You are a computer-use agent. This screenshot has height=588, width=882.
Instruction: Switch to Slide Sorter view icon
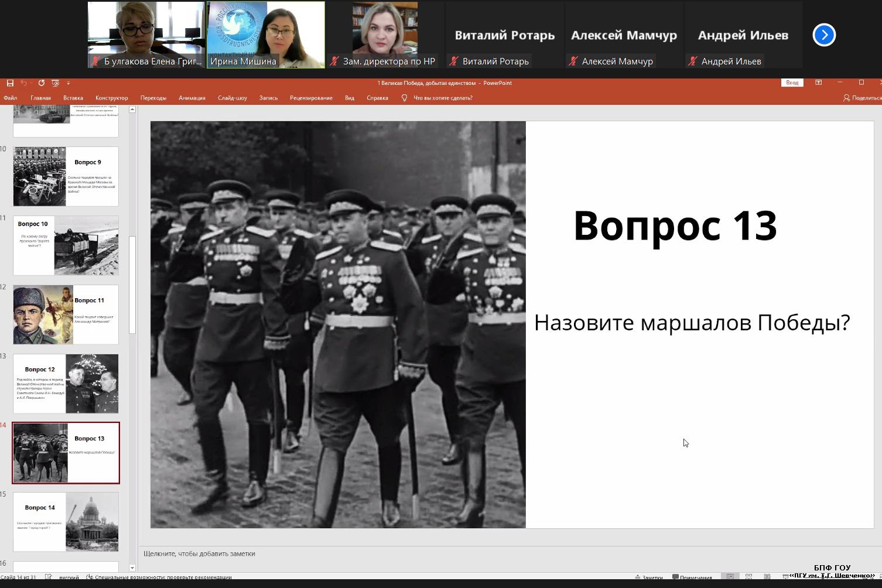click(x=748, y=577)
